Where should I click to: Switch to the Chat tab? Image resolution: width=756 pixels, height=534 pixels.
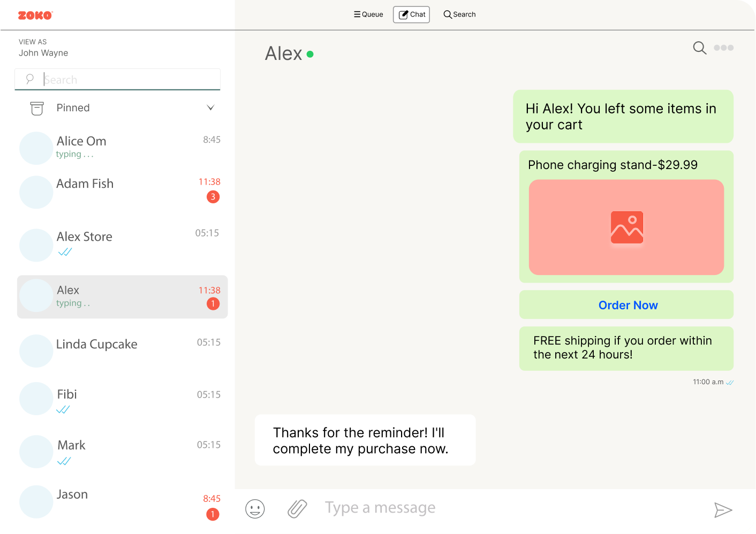point(411,14)
